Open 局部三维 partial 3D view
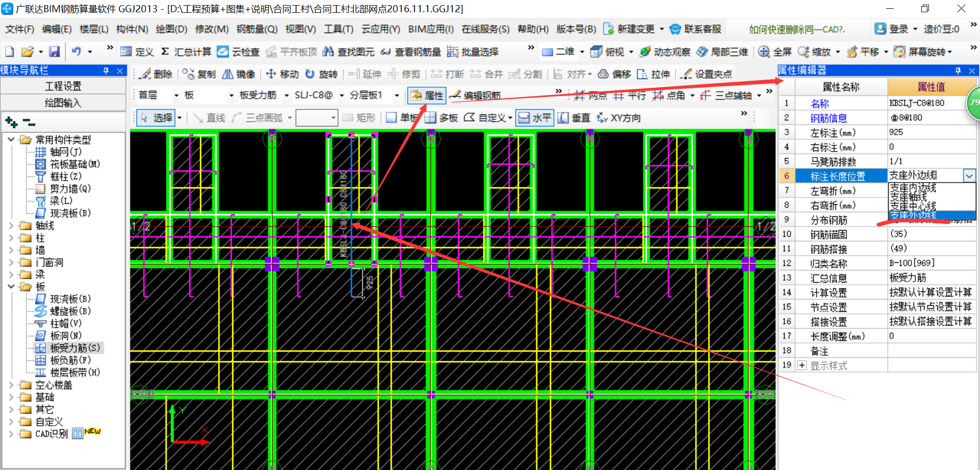 tap(722, 52)
